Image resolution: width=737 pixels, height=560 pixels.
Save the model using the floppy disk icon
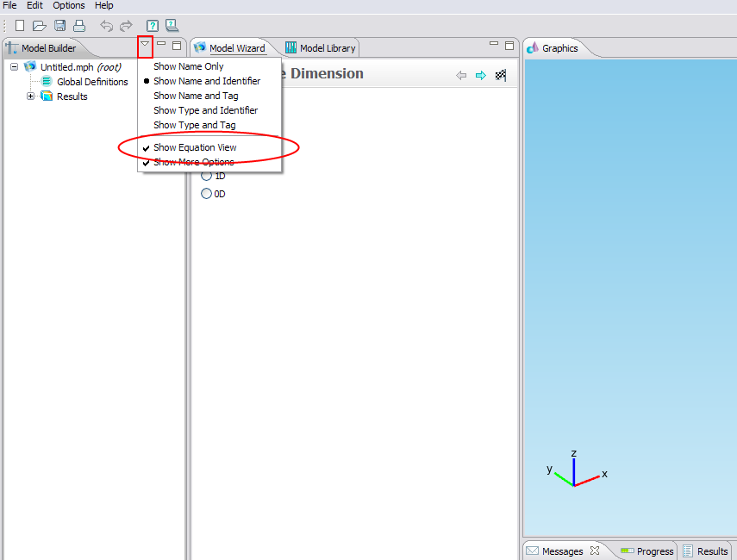click(59, 26)
